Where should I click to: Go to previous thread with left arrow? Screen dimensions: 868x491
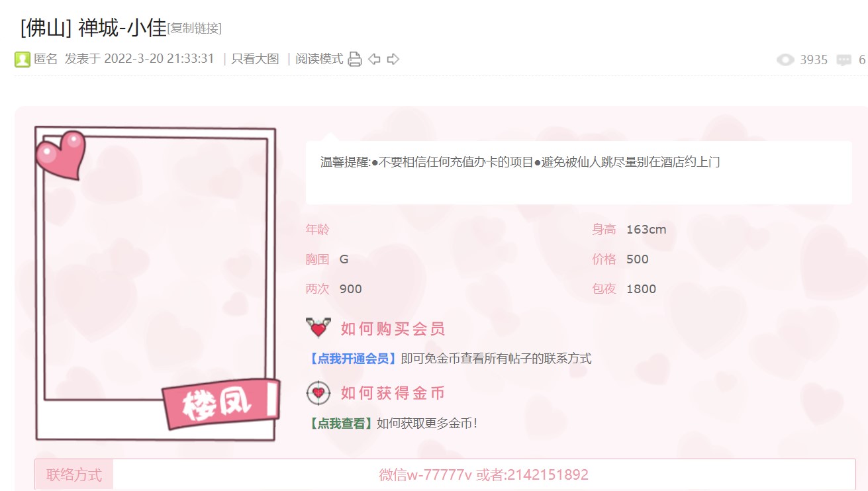pyautogui.click(x=374, y=60)
